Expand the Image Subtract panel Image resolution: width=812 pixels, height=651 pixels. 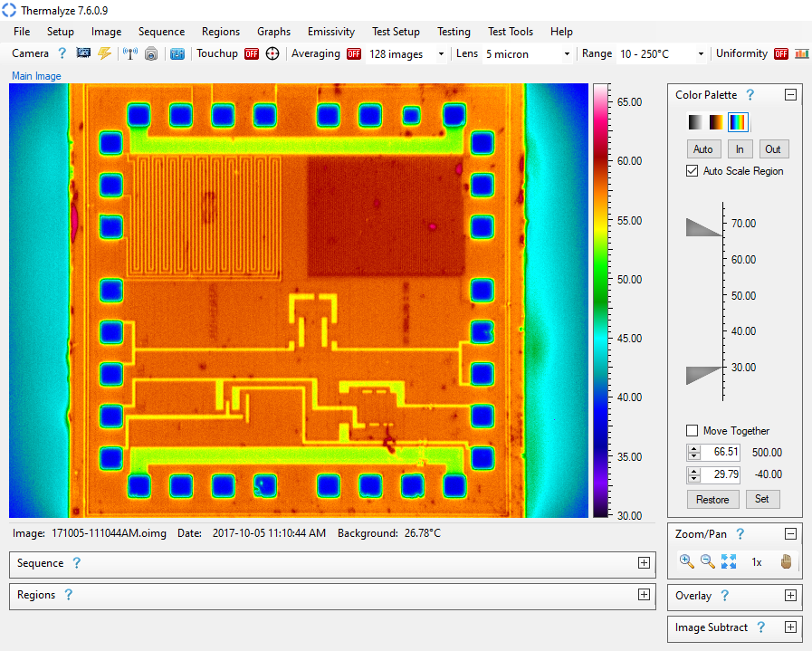click(790, 627)
